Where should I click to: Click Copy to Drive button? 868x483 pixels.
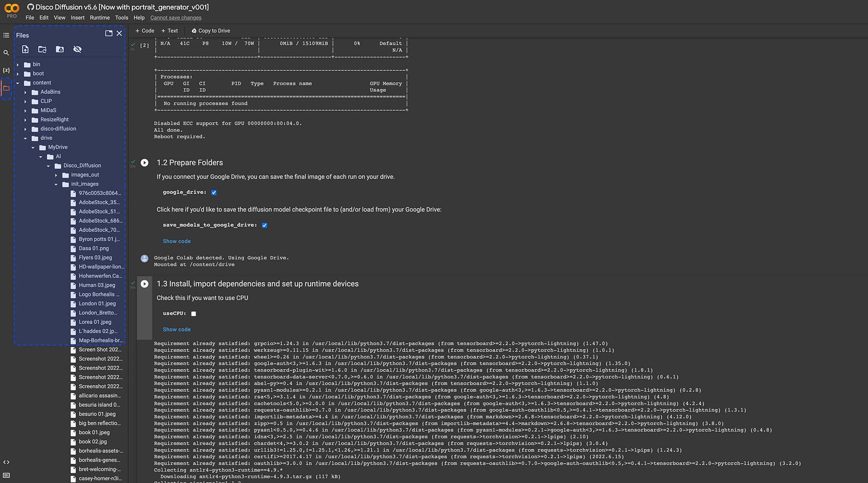click(x=210, y=30)
